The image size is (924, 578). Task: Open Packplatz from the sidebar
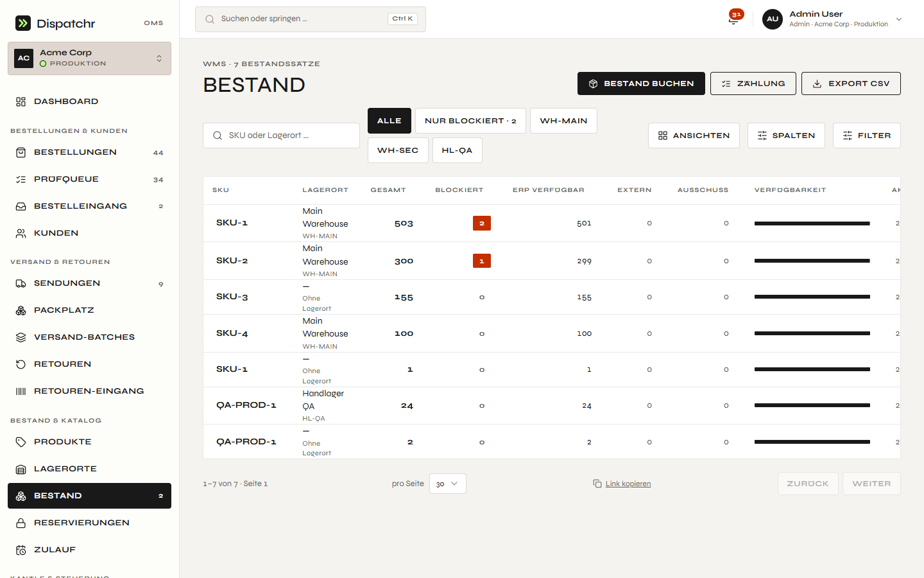point(89,310)
